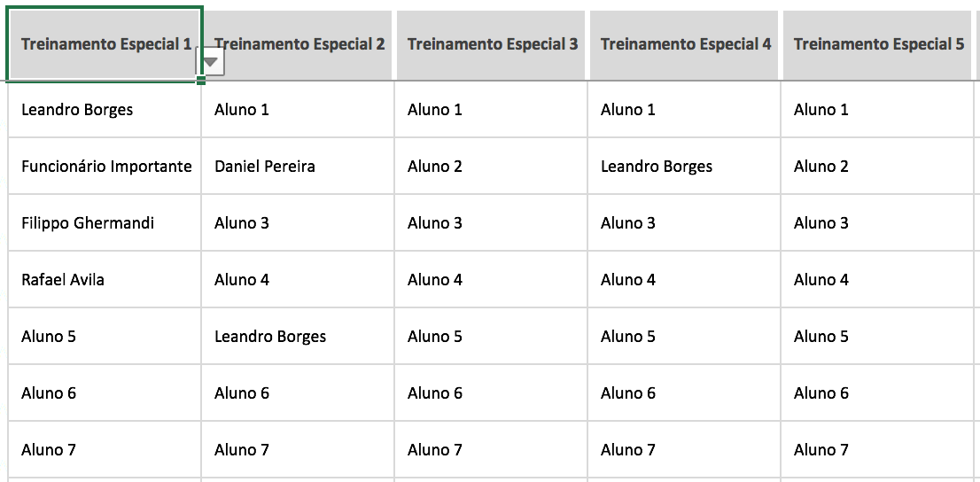Select the Filippo Ghermandi cell
Viewport: 980px width, 482px height.
[x=105, y=222]
